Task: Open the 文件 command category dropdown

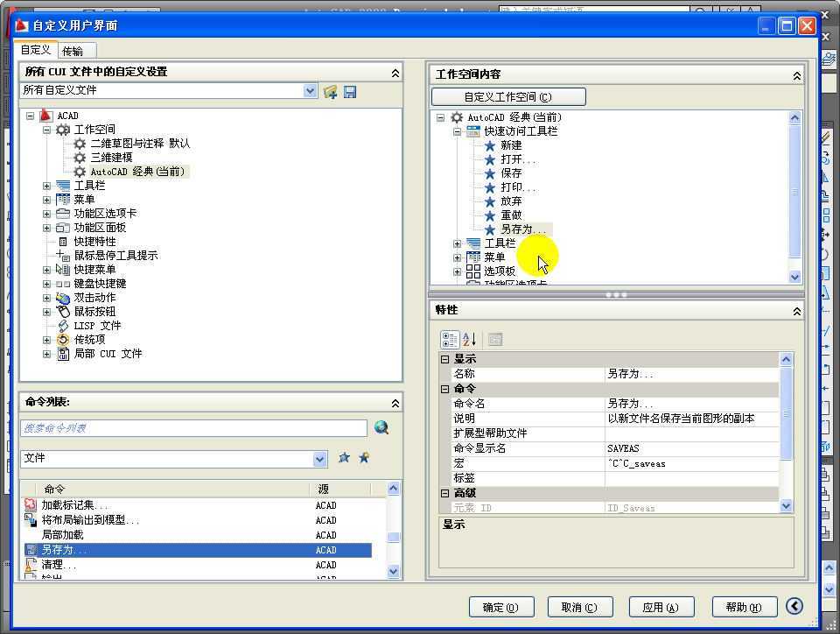Action: 320,459
